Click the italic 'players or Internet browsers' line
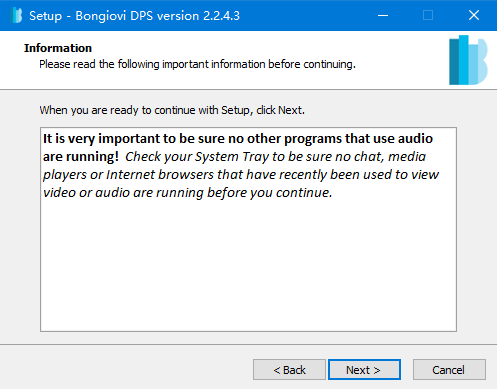This screenshot has height=389, width=497. pyautogui.click(x=241, y=175)
